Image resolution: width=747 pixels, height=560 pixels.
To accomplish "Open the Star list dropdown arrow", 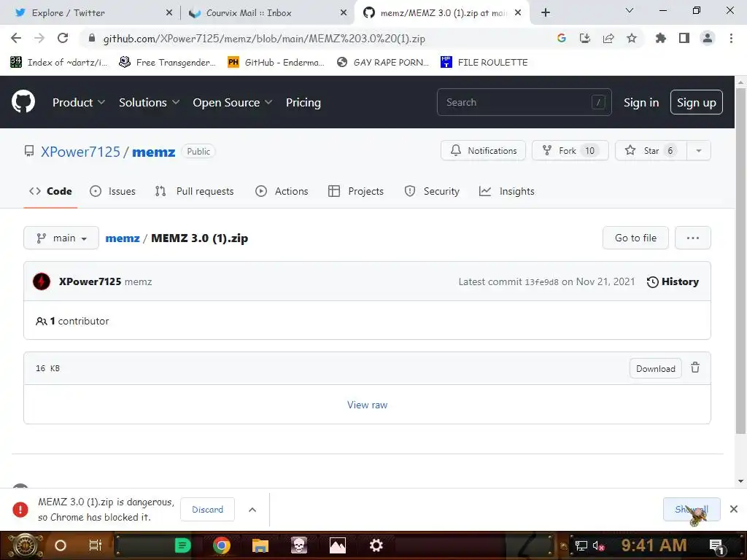I will tap(698, 150).
